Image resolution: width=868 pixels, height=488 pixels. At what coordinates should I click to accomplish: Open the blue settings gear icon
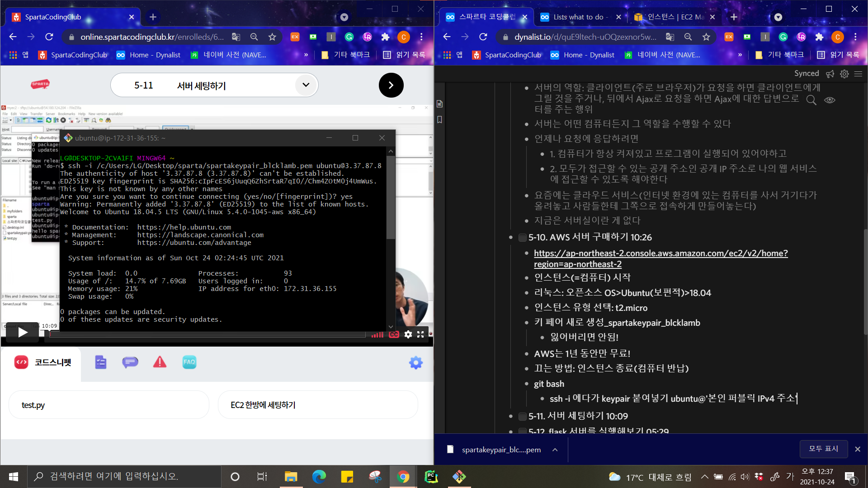pyautogui.click(x=415, y=362)
